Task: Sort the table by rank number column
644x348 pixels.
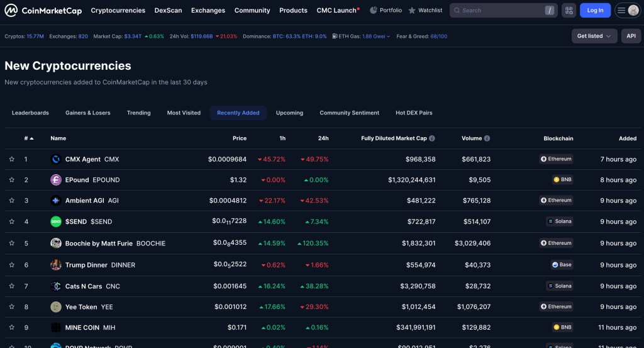Action: (x=28, y=138)
